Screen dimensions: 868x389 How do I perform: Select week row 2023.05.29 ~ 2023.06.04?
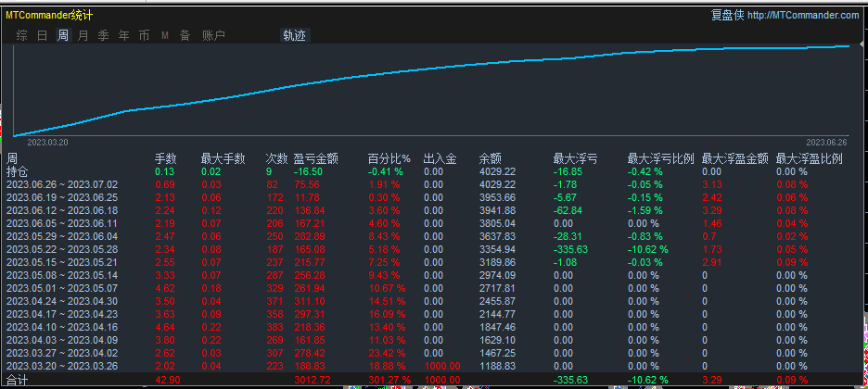tap(433, 236)
